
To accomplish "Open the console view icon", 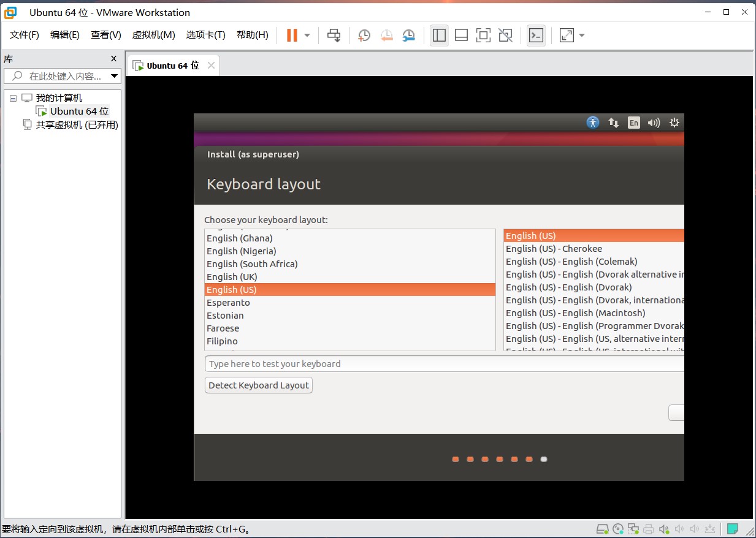I will click(x=536, y=36).
